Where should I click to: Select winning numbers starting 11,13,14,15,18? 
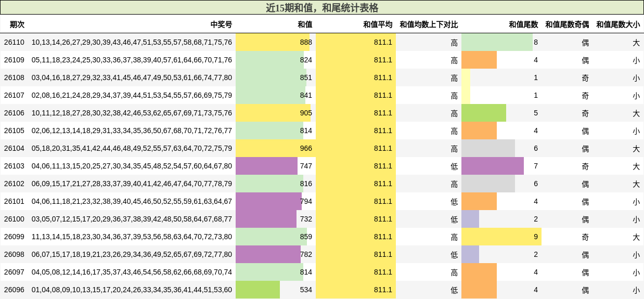click(x=132, y=237)
